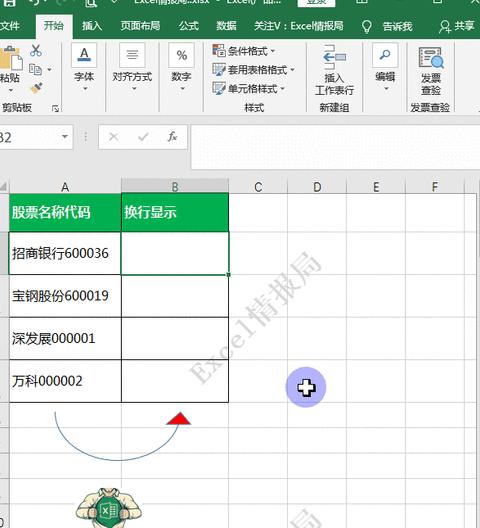Open the 关注V：Excel情报局 tab
The height and width of the screenshot is (528, 480).
(x=299, y=26)
